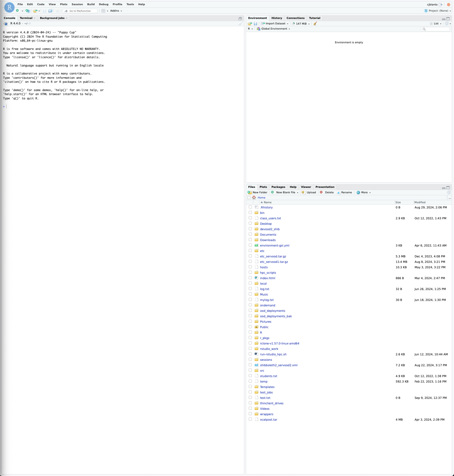Close the Background Jobs tab with X

[66, 18]
